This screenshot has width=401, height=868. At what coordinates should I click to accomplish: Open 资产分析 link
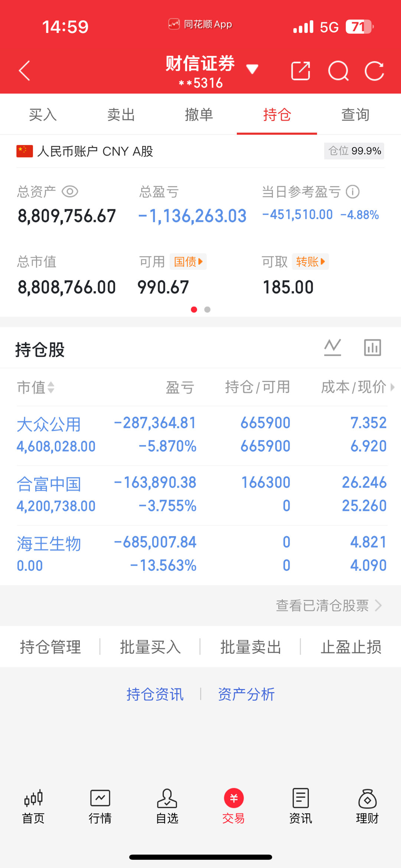(246, 694)
